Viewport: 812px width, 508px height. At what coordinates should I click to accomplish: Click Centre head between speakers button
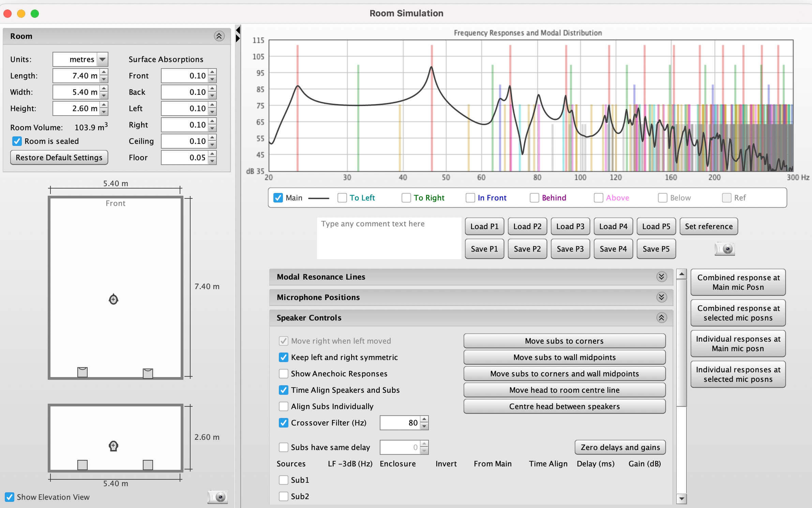tap(565, 406)
